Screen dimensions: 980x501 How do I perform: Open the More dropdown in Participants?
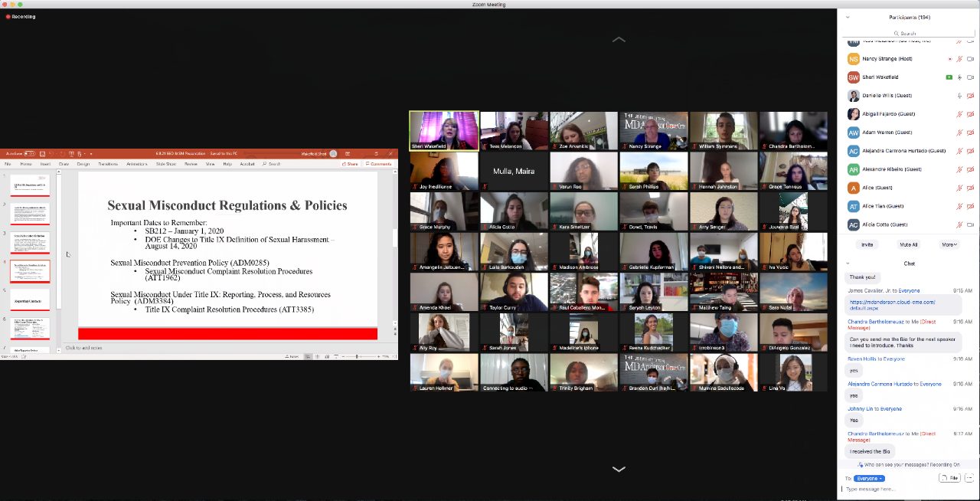(949, 244)
